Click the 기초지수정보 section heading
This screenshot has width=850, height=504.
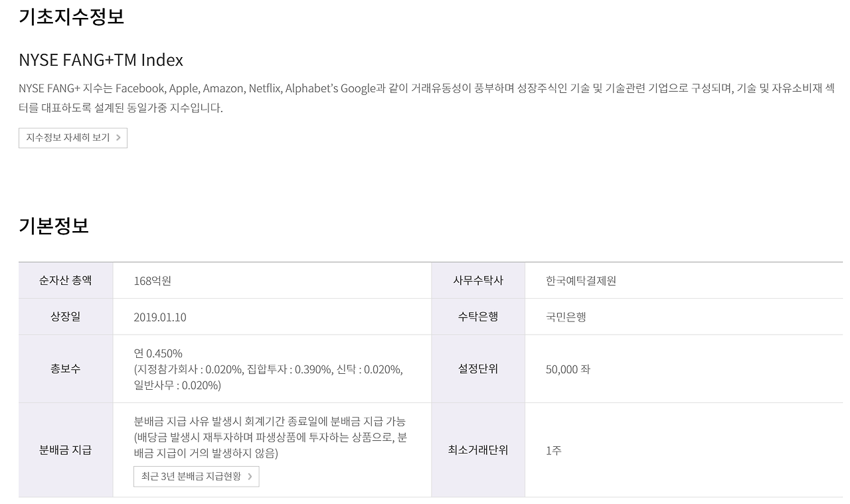tap(71, 16)
